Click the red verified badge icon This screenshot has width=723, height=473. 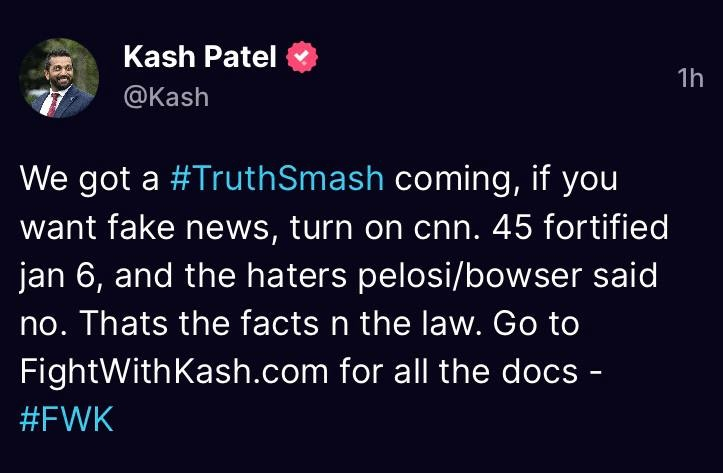pyautogui.click(x=302, y=57)
